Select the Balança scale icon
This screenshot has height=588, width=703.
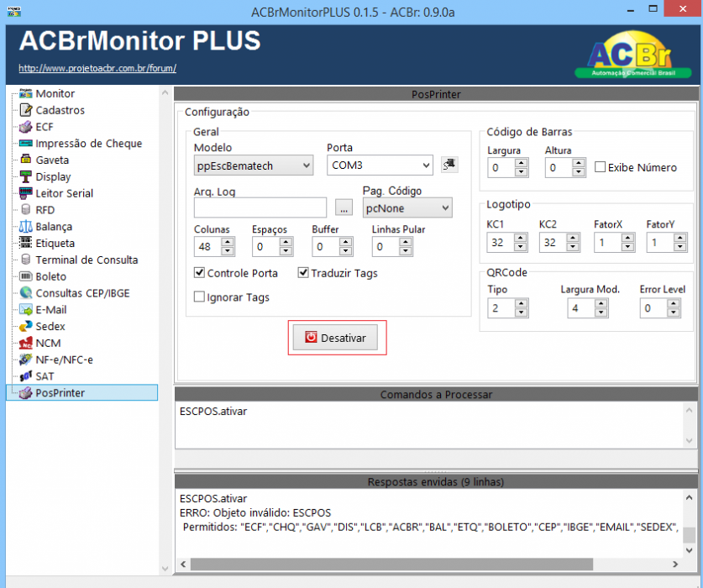tap(25, 226)
